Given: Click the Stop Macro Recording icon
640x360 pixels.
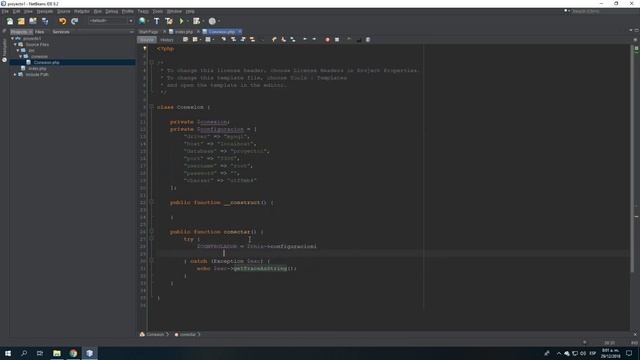Looking at the screenshot, I should (337, 40).
